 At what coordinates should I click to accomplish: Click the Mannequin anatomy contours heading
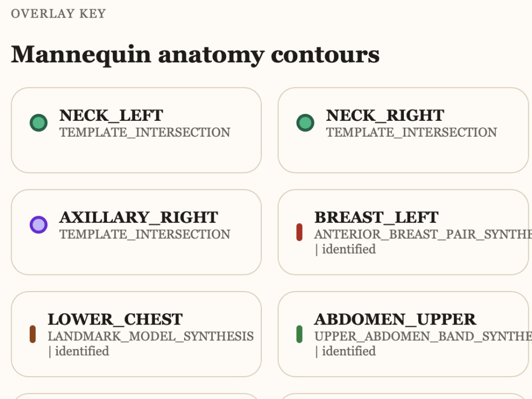[x=195, y=55]
